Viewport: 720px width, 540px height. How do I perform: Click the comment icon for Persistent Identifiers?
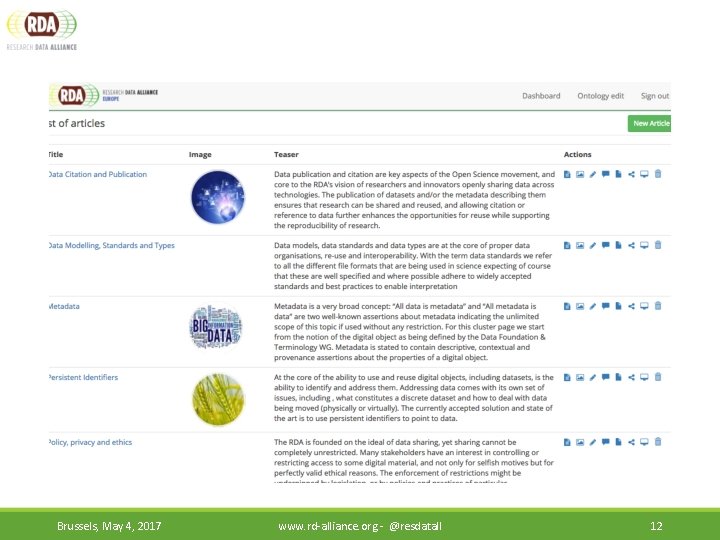(x=606, y=377)
